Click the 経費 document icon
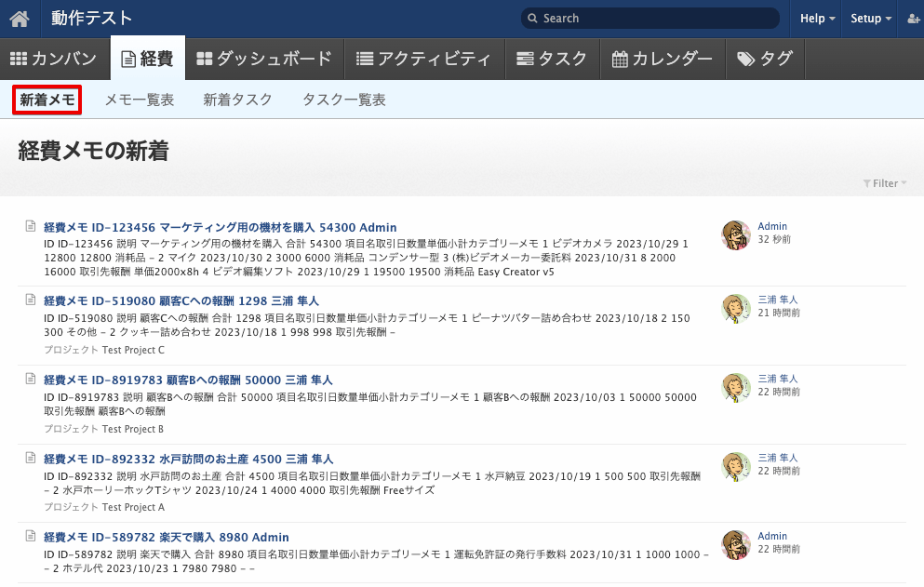This screenshot has height=587, width=924. pos(127,59)
